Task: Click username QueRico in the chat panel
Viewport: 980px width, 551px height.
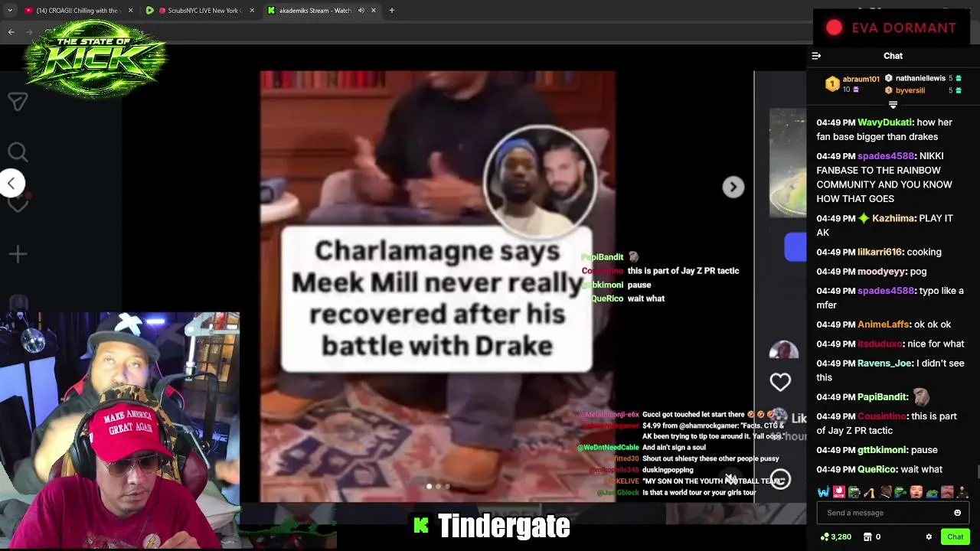Action: 877,470
